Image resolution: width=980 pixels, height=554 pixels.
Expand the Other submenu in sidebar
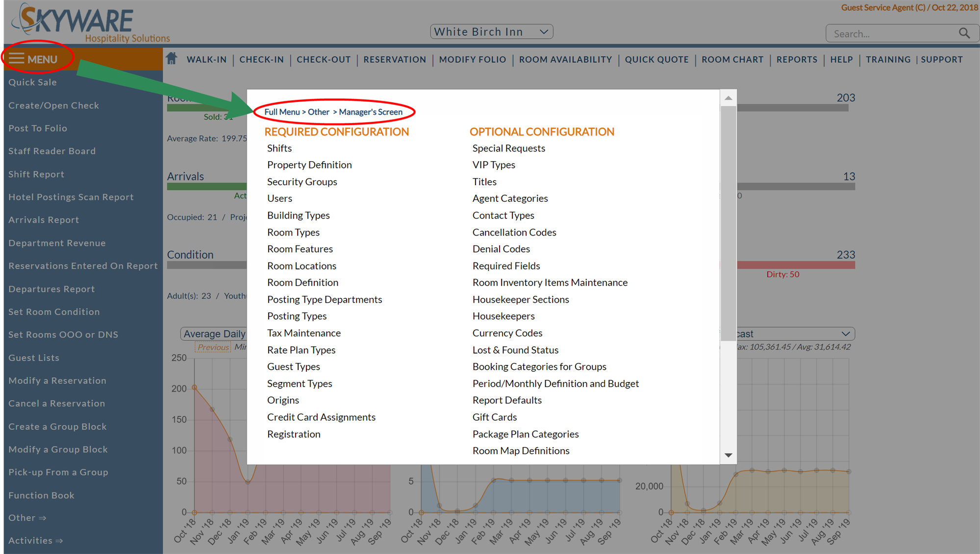[x=27, y=518]
